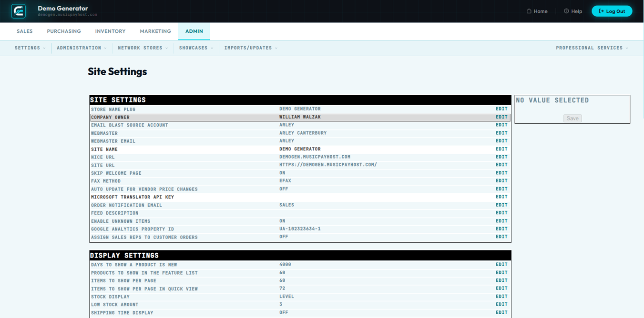The image size is (644, 318).
Task: Expand the Settings dropdown menu
Action: pyautogui.click(x=30, y=48)
